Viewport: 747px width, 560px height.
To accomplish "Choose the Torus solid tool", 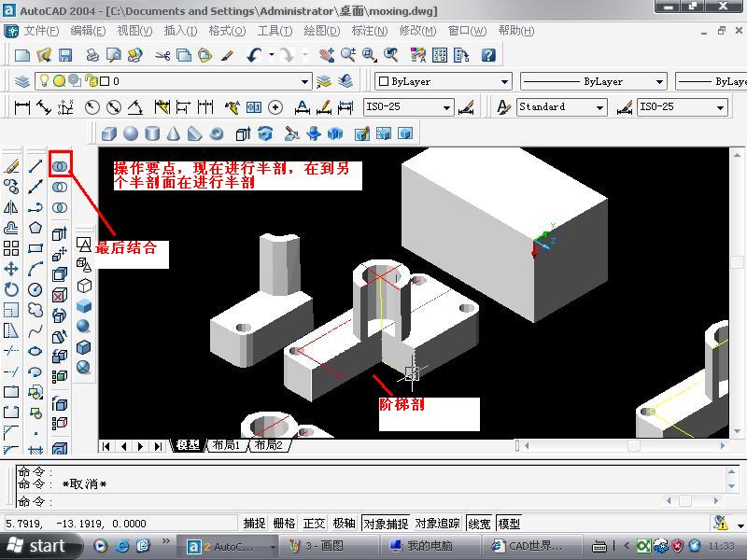I will [x=217, y=133].
